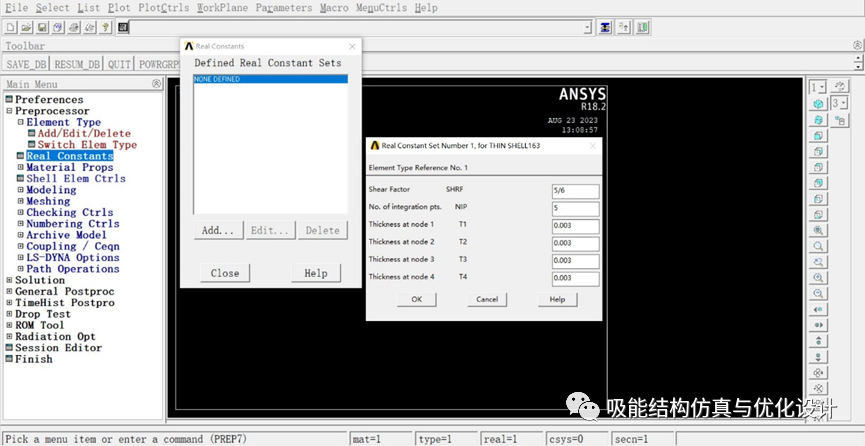865x446 pixels.
Task: Click the Shear Factor SHRF input field
Action: click(575, 192)
